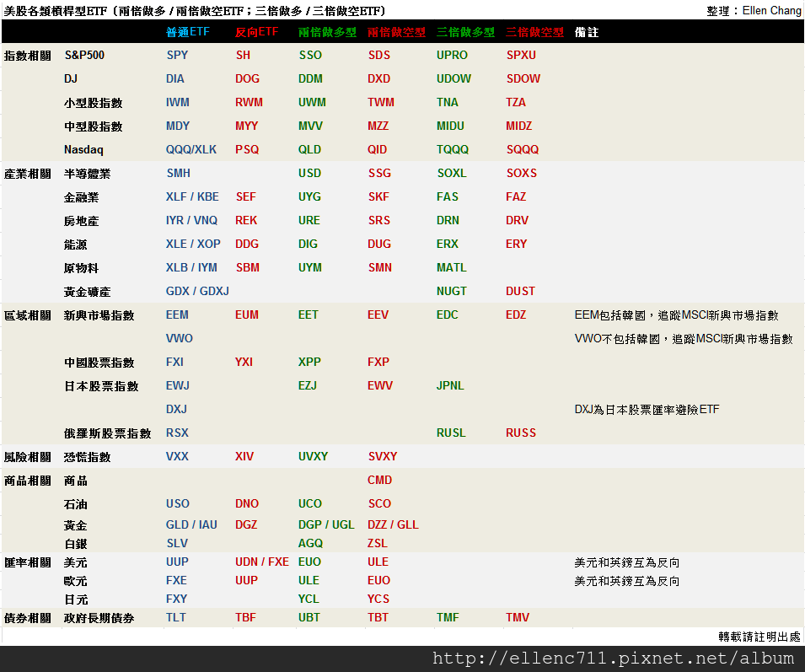The height and width of the screenshot is (672, 805).
Task: Select the SDS ticker
Action: pos(378,55)
